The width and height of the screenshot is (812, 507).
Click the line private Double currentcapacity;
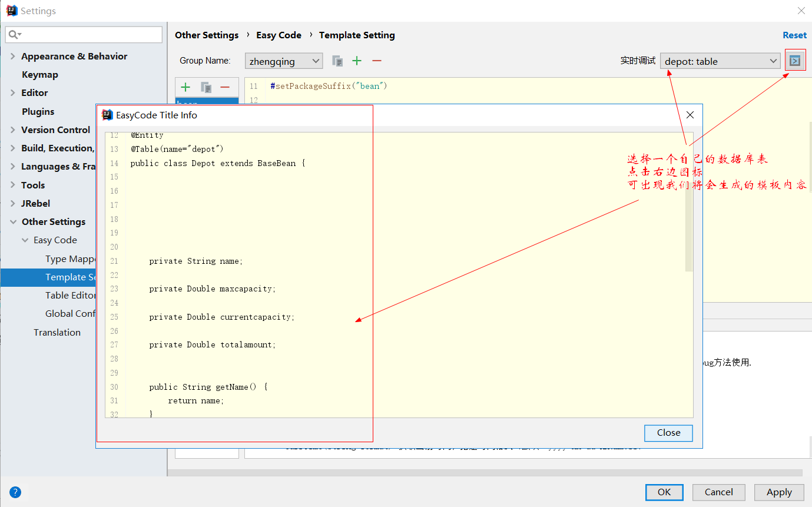pyautogui.click(x=222, y=317)
